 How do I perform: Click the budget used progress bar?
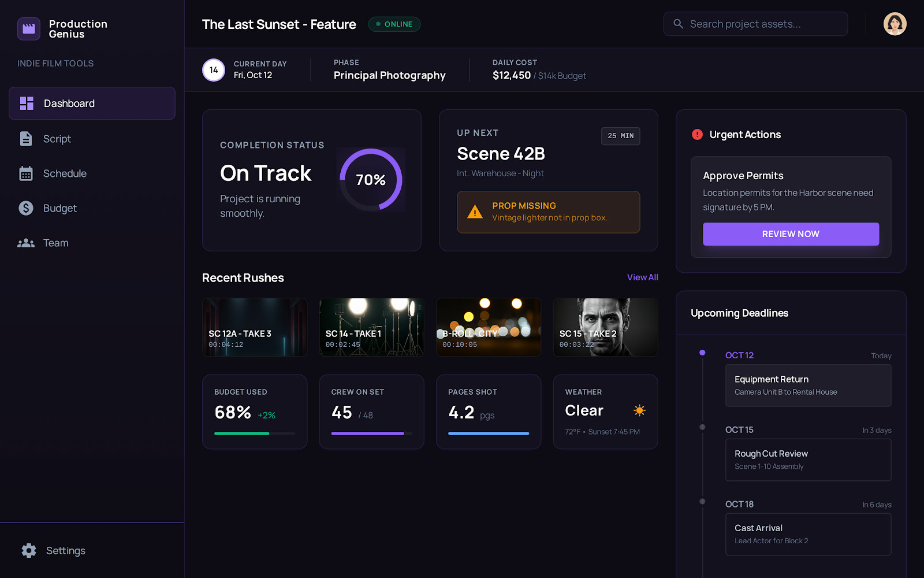coord(254,433)
